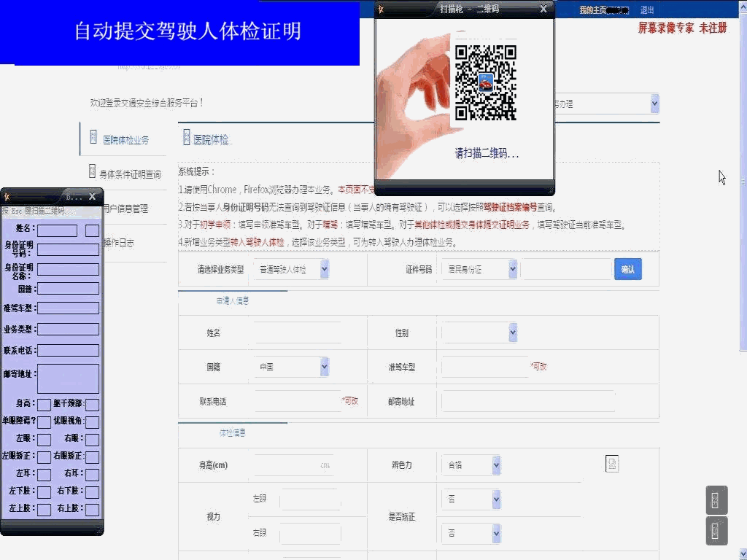Click 可改 link beside 联系电话

point(350,400)
